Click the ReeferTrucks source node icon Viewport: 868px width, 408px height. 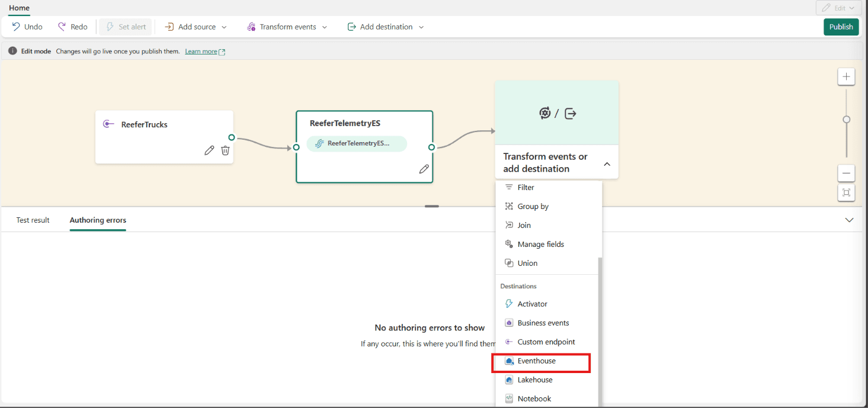coord(108,124)
